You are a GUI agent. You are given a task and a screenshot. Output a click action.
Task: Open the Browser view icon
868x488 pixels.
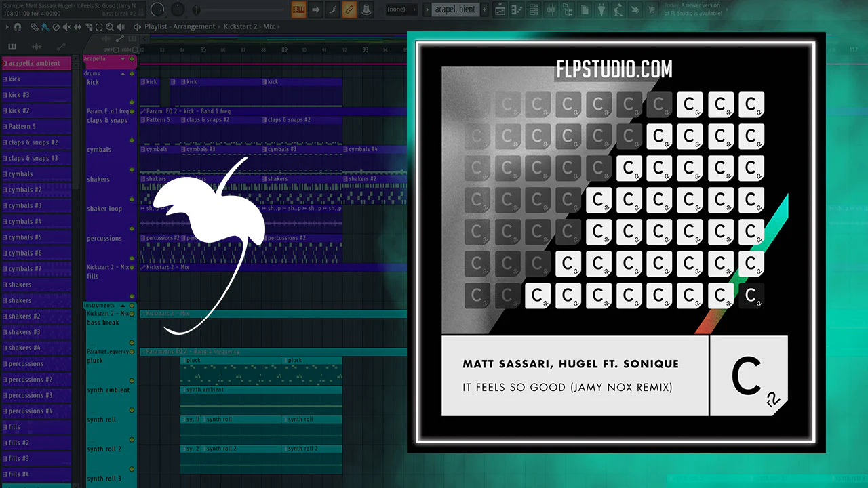coord(568,9)
